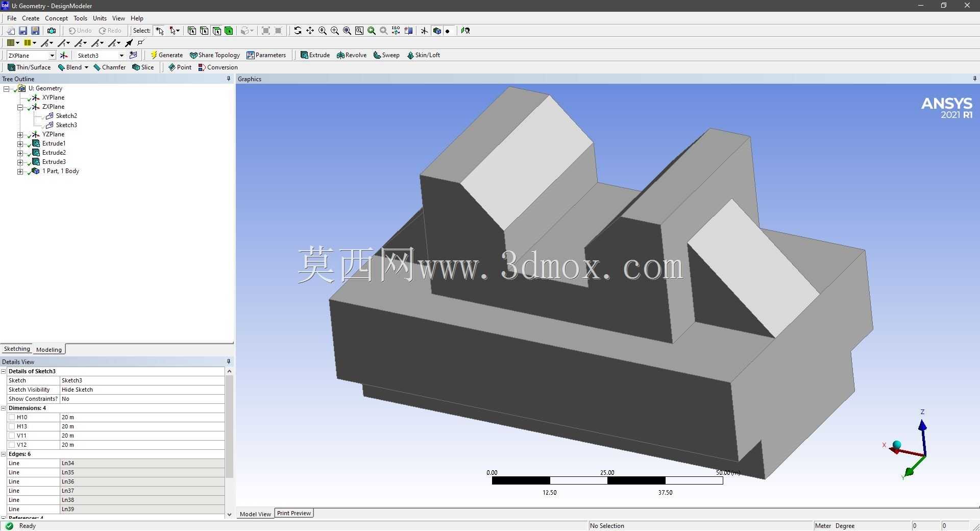Set the Isometric view

(396, 31)
